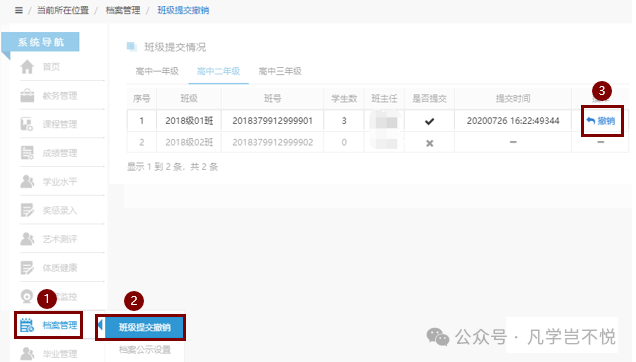The image size is (636, 362).
Task: Click the 学业水平 person icon
Action: coord(27,181)
